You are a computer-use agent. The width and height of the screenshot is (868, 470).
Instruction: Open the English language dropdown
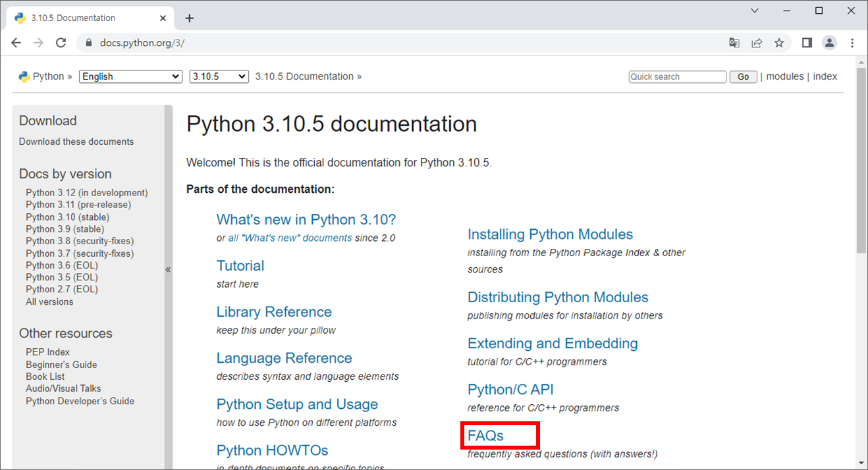pos(130,76)
